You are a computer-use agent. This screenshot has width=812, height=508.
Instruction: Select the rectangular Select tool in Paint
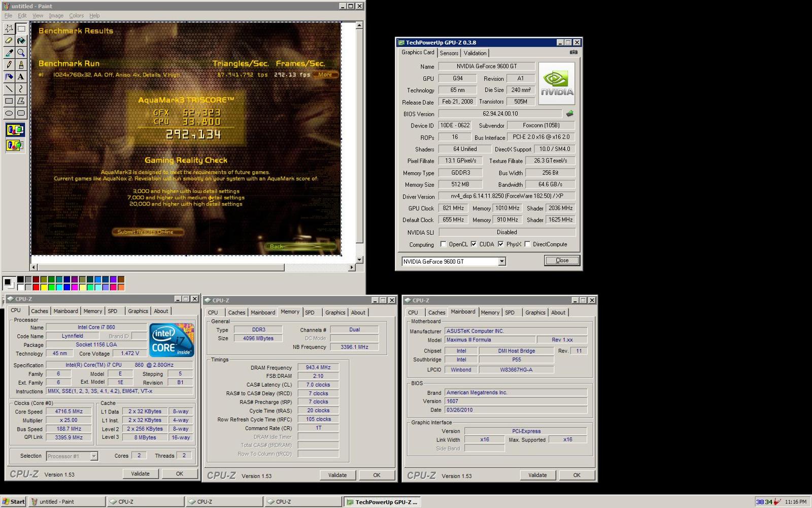click(x=21, y=28)
